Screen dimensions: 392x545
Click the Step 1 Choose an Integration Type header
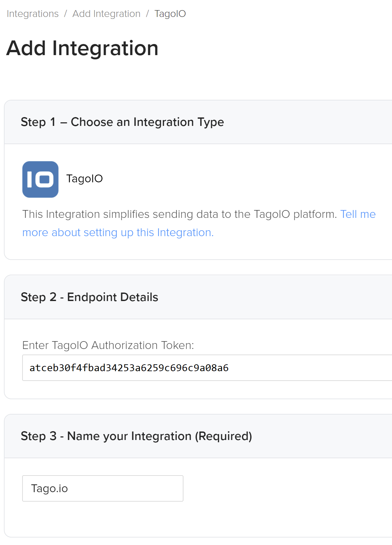coord(122,122)
